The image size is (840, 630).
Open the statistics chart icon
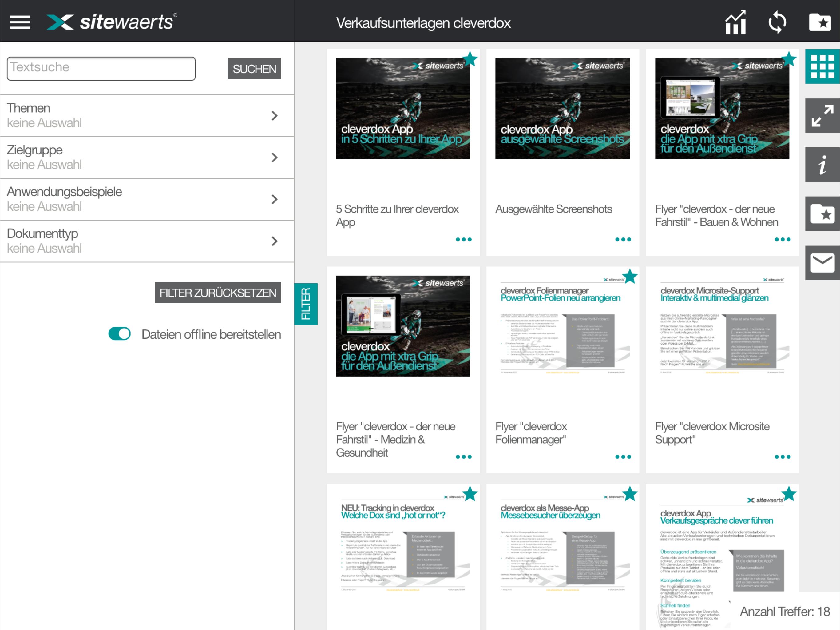[x=735, y=22]
